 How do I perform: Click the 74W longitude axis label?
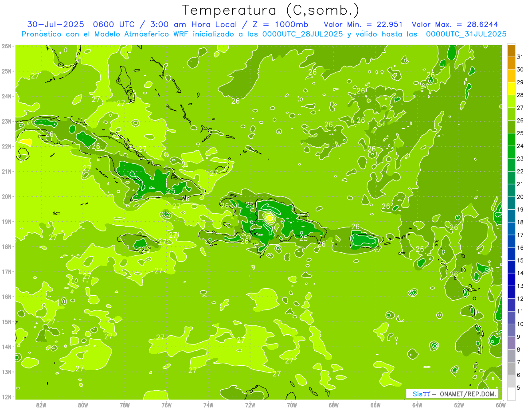click(x=208, y=405)
